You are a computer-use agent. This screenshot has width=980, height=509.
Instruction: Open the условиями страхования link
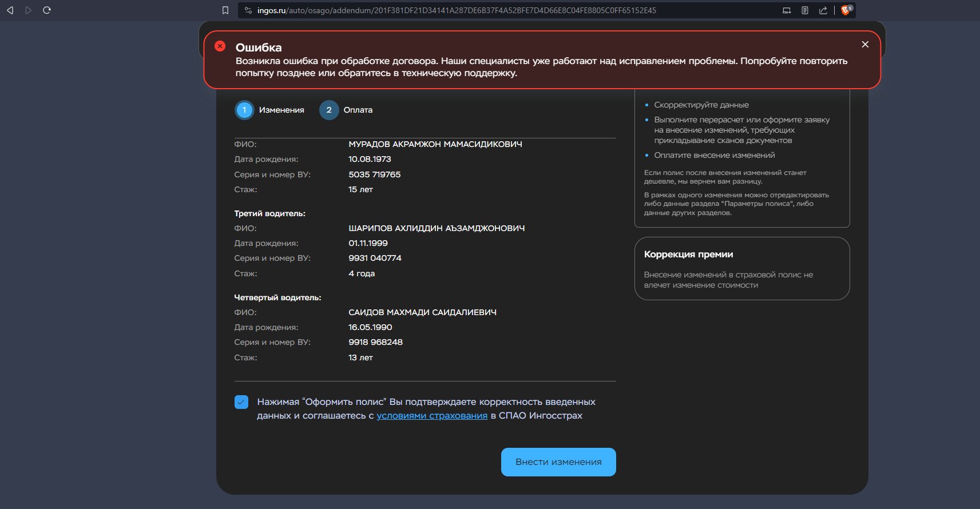pyautogui.click(x=432, y=416)
